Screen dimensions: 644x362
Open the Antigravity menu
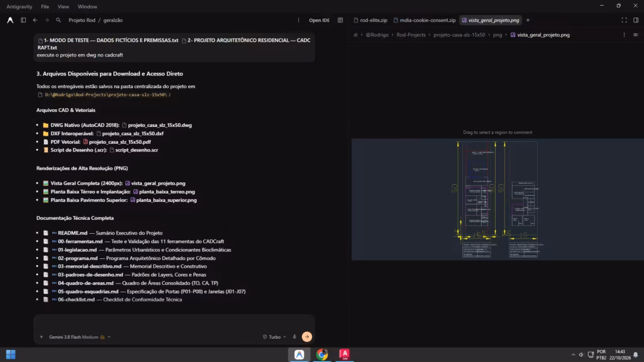click(19, 6)
